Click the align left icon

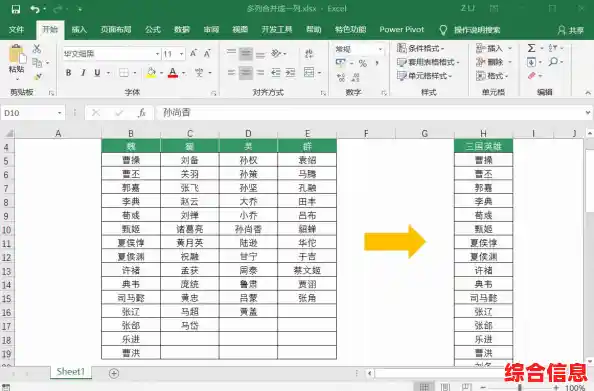[231, 72]
